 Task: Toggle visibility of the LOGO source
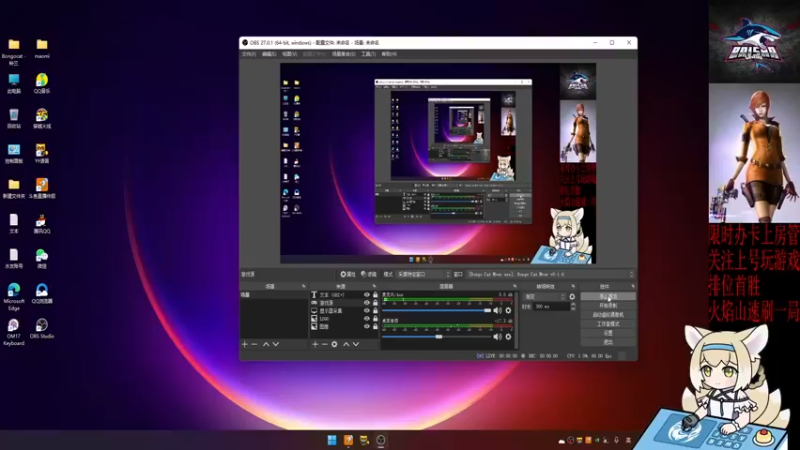point(366,318)
